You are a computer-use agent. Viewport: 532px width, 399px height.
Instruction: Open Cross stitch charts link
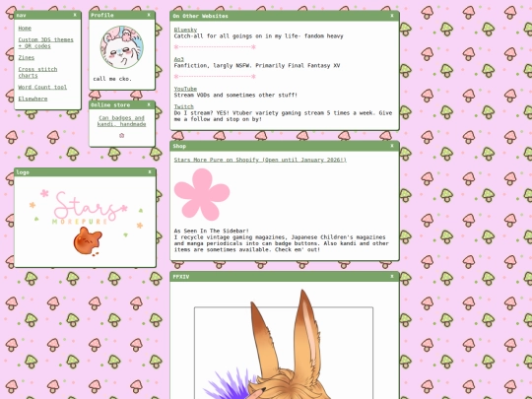point(37,72)
